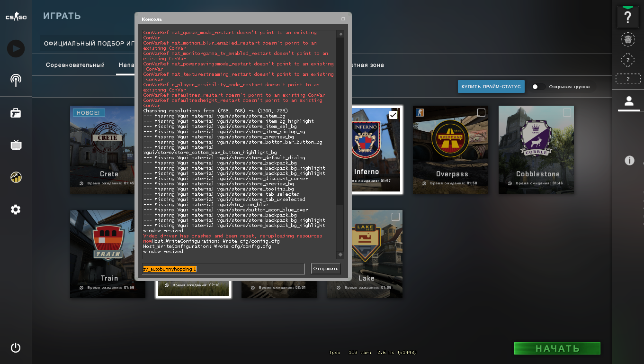The image size is (644, 364).
Task: Click the console window maximize icon
Action: pos(343,19)
